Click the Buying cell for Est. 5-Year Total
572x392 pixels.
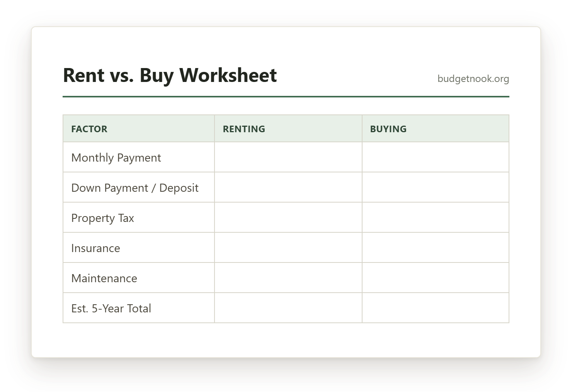436,308
